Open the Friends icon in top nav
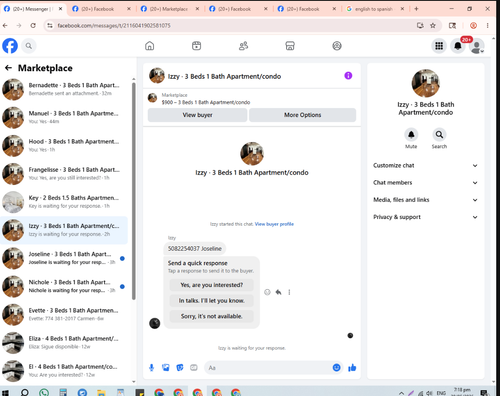 243,46
